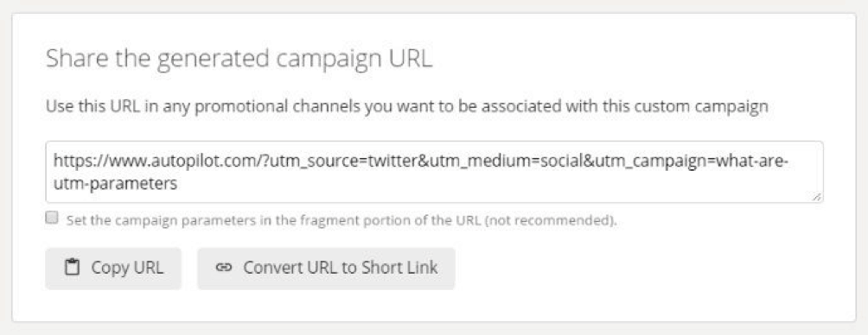Copy the generated campaign URL
This screenshot has height=335, width=868.
click(x=113, y=269)
